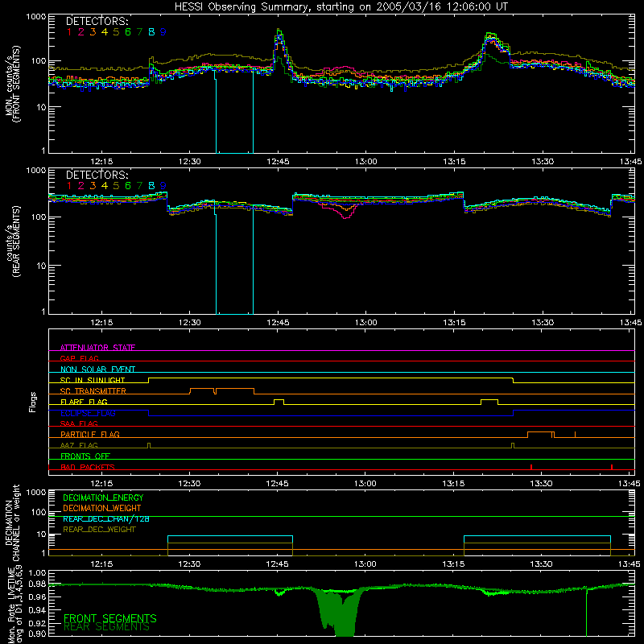The width and height of the screenshot is (644, 644).
Task: Select the REAR SEGMENTS livetime legend
Action: 107,627
